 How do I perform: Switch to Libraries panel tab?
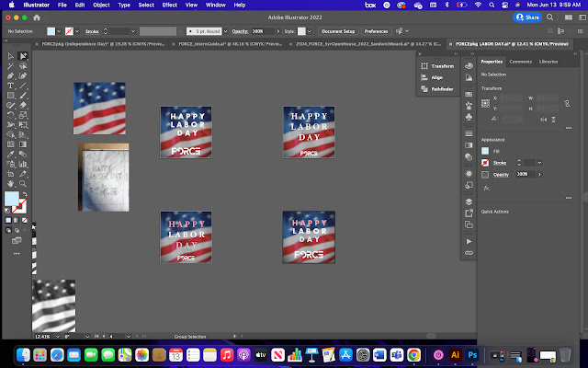tap(548, 62)
